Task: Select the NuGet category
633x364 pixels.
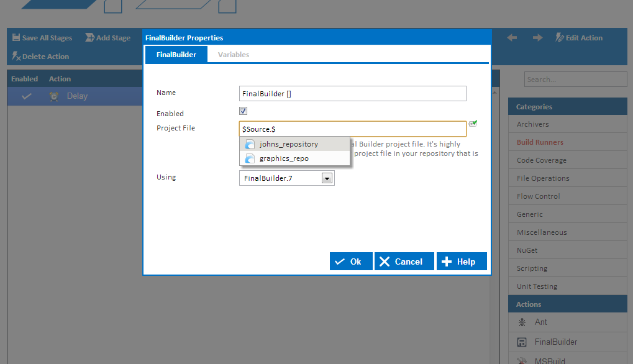Action: 567,250
